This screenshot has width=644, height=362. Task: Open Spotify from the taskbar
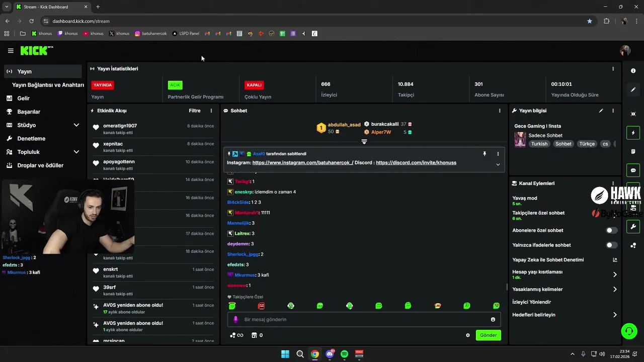tap(345, 354)
